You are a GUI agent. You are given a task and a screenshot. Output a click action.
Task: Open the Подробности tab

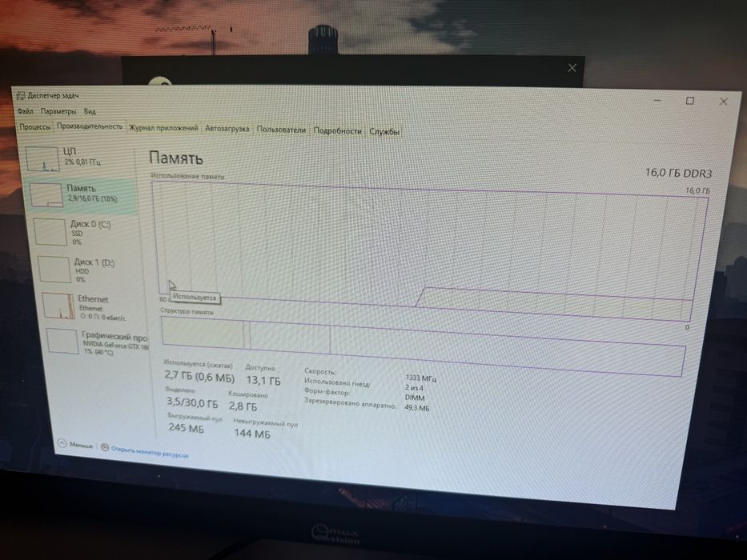(337, 131)
